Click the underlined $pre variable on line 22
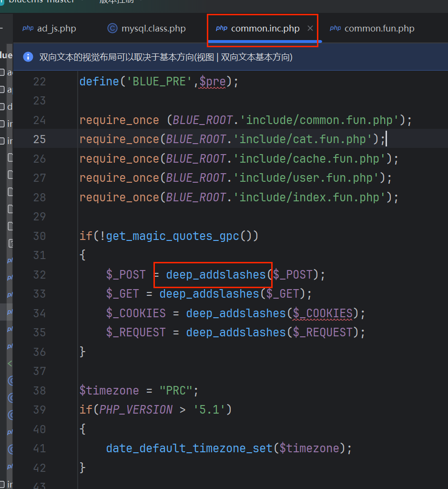 tap(213, 82)
